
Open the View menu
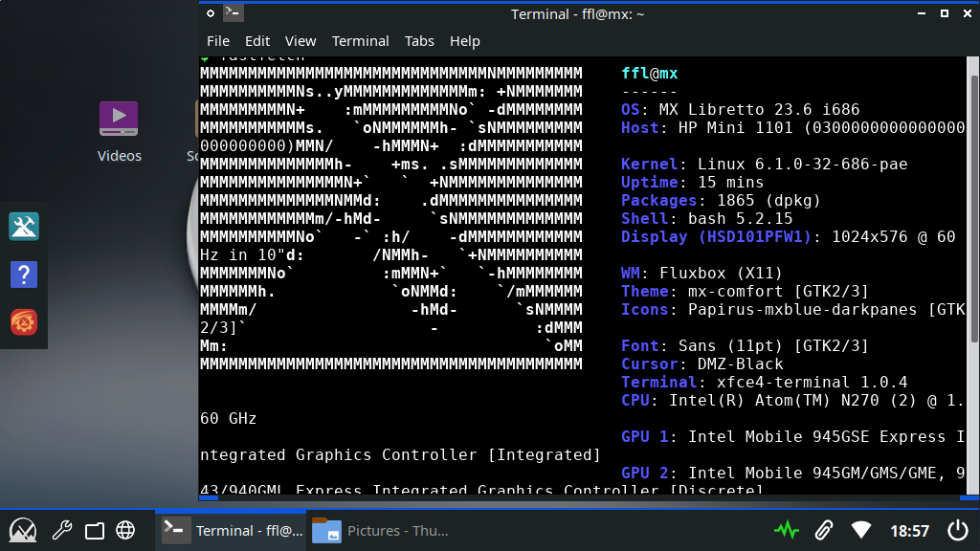(x=301, y=41)
